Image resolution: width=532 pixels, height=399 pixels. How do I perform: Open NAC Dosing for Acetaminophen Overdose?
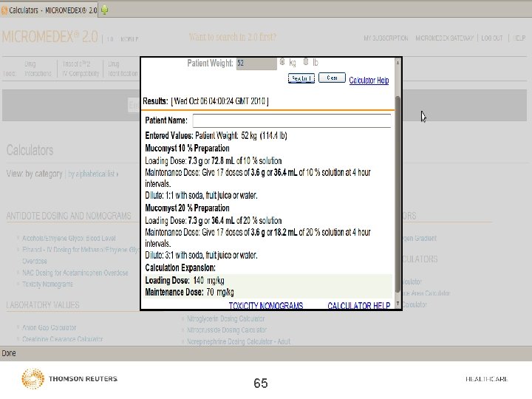click(75, 273)
